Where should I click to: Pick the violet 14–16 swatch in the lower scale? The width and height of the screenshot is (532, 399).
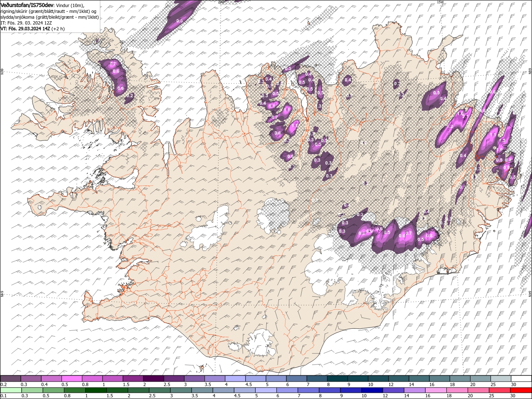(415, 390)
